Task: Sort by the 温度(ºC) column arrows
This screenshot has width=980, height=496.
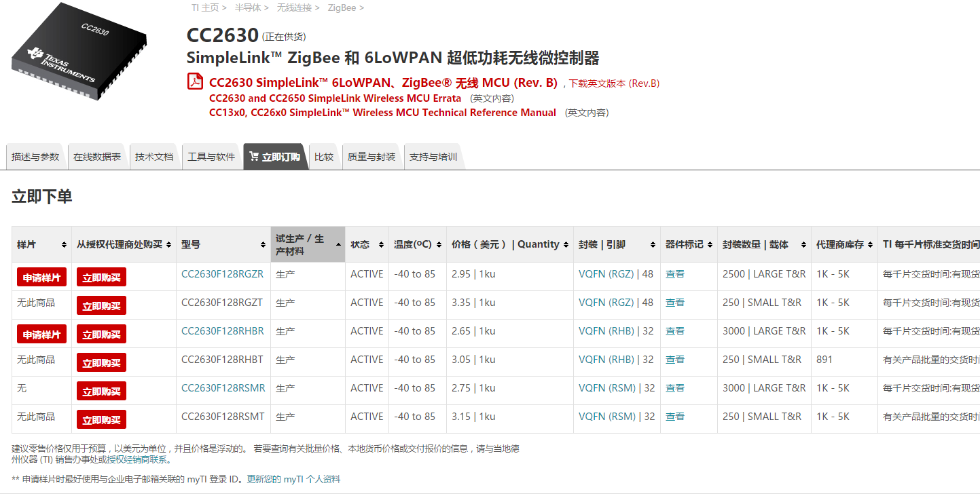Action: tap(439, 245)
